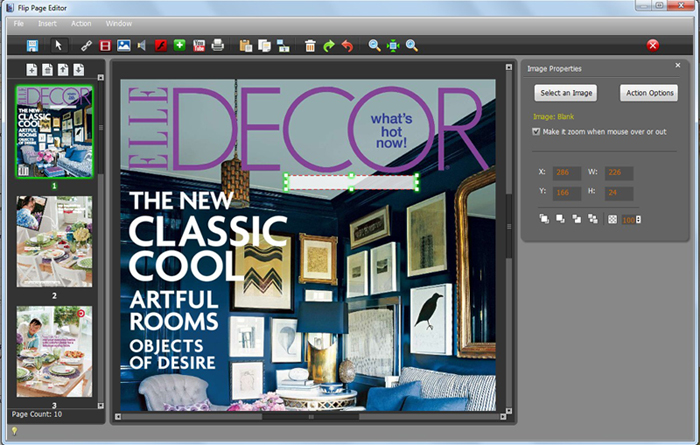This screenshot has height=445, width=700.
Task: Click the light bulb tip icon
Action: [x=14, y=431]
